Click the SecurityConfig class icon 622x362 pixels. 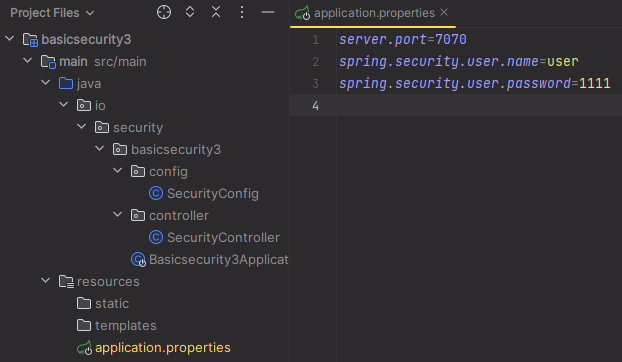[x=156, y=193]
